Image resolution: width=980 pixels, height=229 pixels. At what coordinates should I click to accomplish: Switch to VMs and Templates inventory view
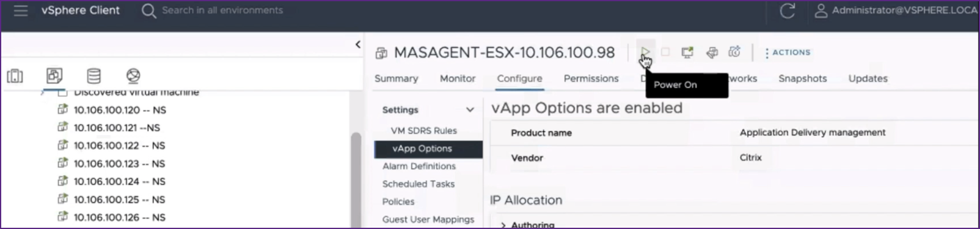click(54, 76)
